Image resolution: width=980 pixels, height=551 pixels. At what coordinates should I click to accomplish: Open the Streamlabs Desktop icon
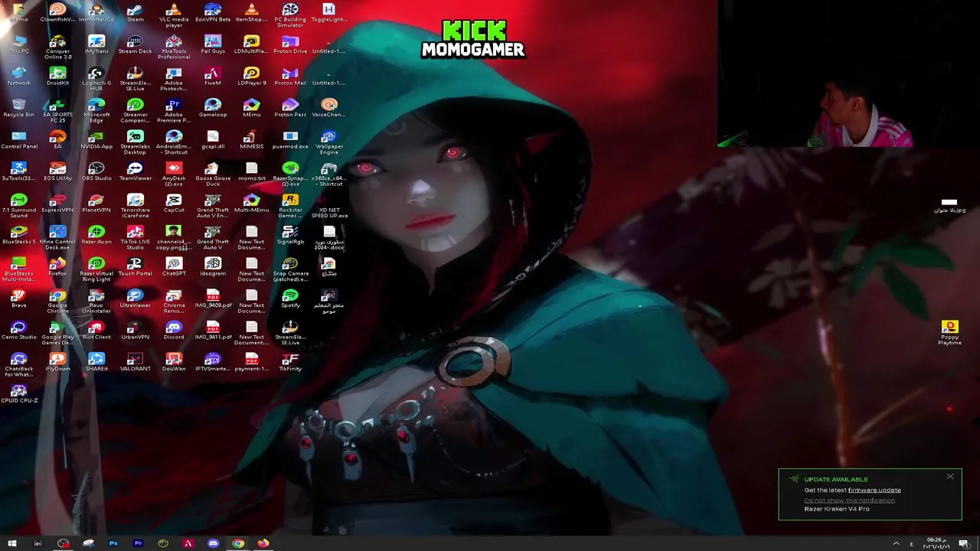pos(135,142)
